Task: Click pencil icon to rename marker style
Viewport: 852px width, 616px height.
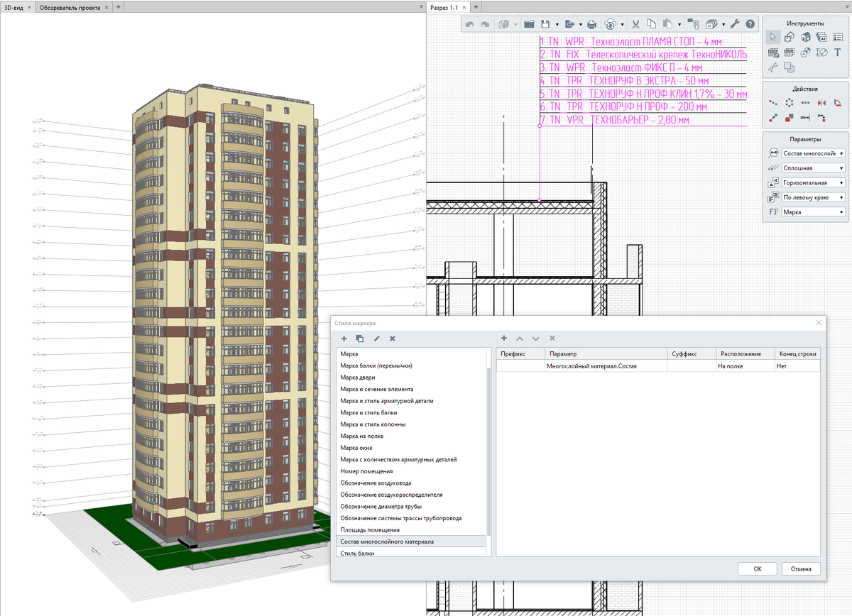Action: coord(376,339)
